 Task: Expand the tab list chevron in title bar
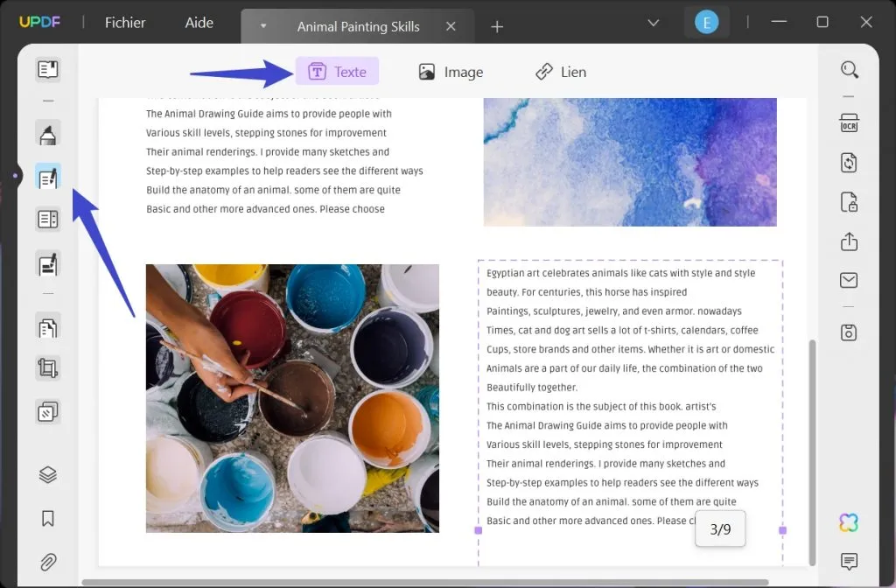click(x=653, y=23)
